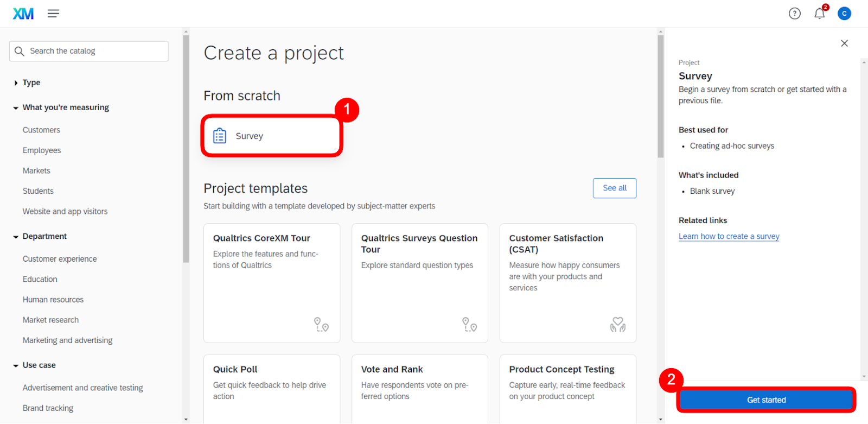Screen dimensions: 868x424
Task: Click the search magnifier icon
Action: tap(20, 51)
